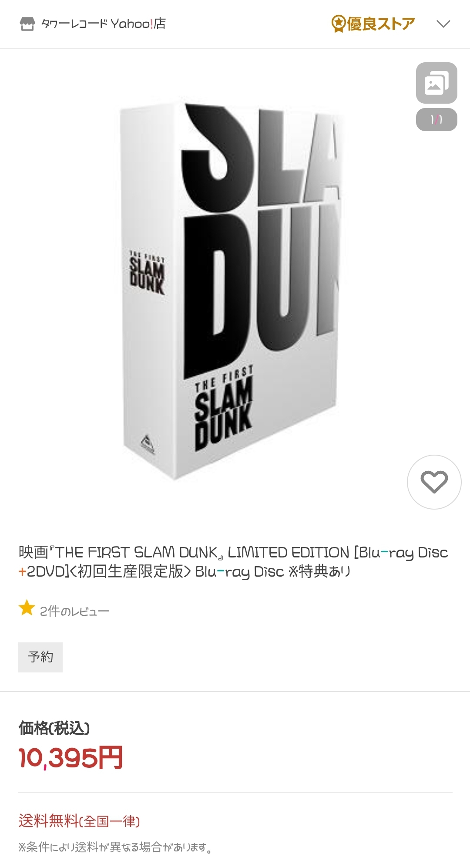
Task: Open the タワーレコード Yahoo!店 store link
Action: [104, 24]
